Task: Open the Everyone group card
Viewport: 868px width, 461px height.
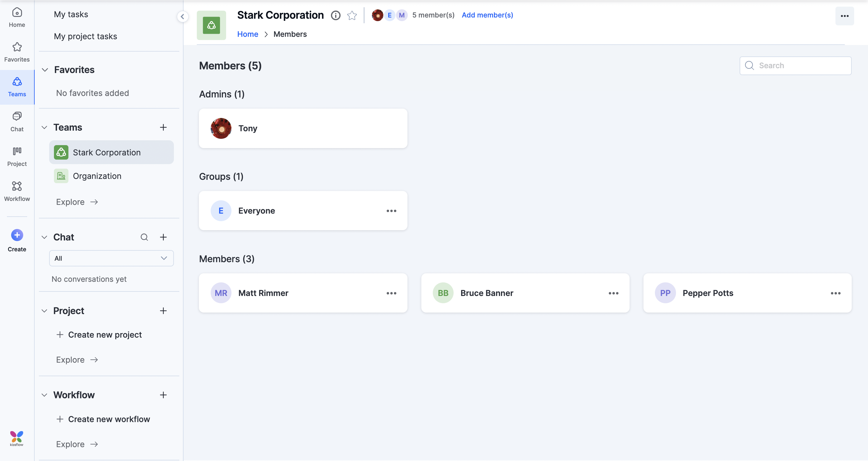Action: coord(303,211)
